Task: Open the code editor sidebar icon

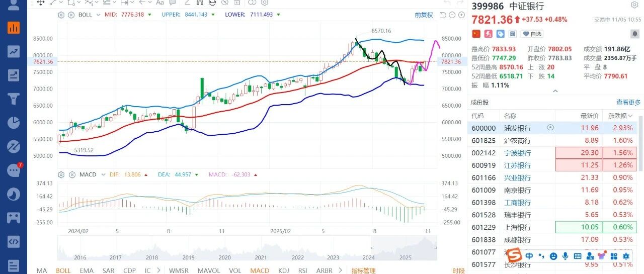Action: pos(14,242)
